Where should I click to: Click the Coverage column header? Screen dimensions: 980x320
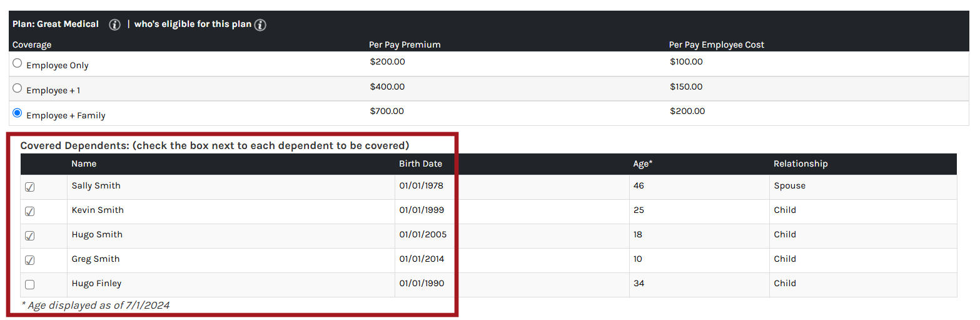coord(32,45)
